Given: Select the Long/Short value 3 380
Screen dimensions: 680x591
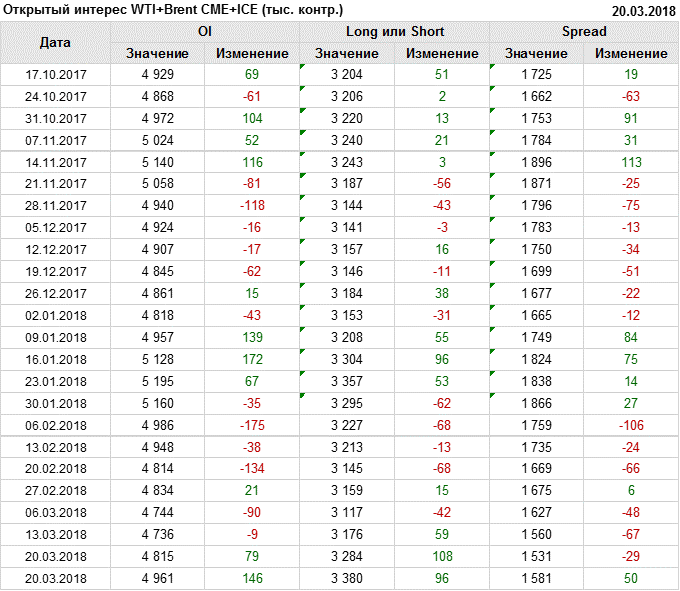Looking at the screenshot, I should click(x=346, y=578).
